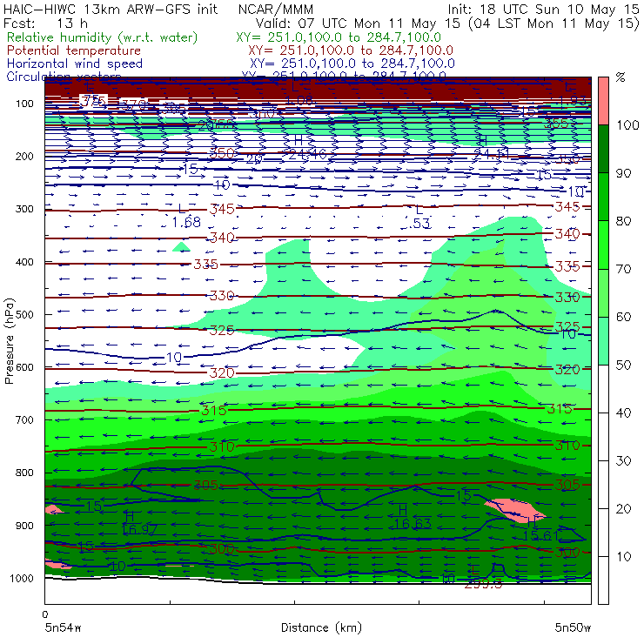Click the '300' pressure axis tick label
The image size is (644, 644).
click(24, 209)
